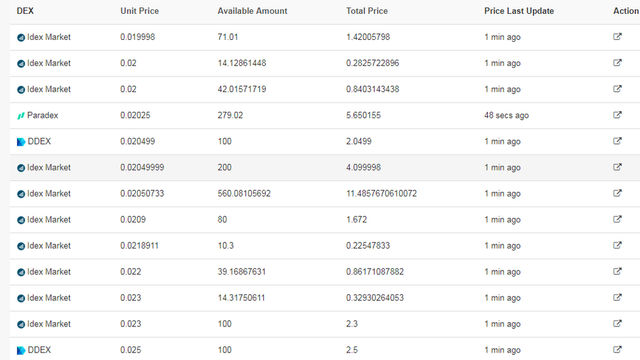Click the Available Amount column header
Viewport: 640px width, 360px height.
click(252, 11)
